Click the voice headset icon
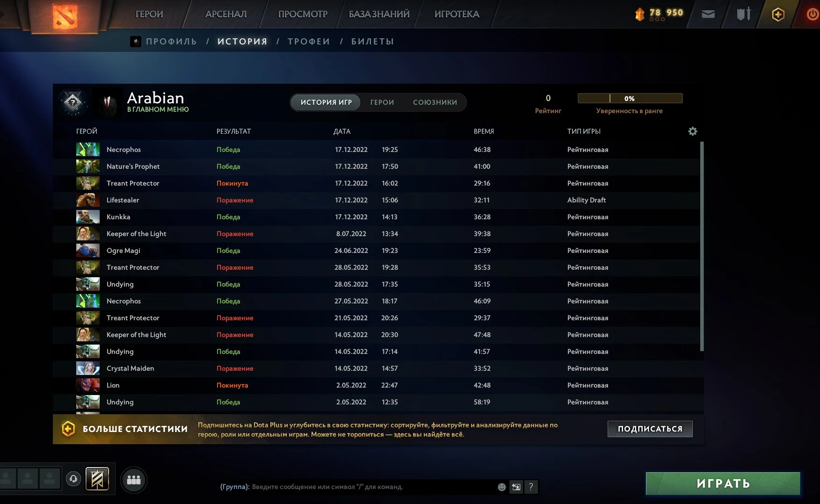 pyautogui.click(x=73, y=479)
